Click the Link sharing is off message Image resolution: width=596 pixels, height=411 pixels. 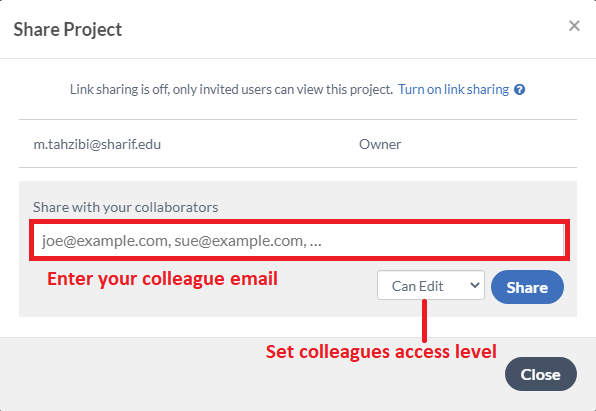click(231, 89)
